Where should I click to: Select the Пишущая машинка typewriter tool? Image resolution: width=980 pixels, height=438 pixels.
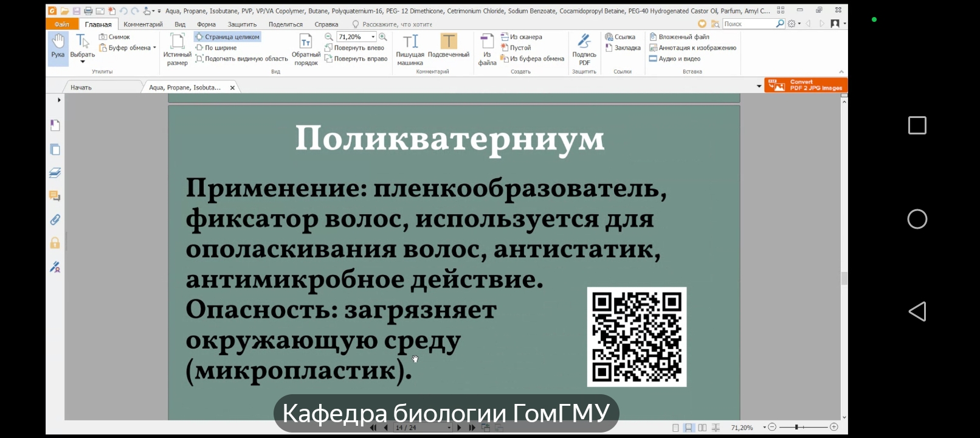point(410,49)
